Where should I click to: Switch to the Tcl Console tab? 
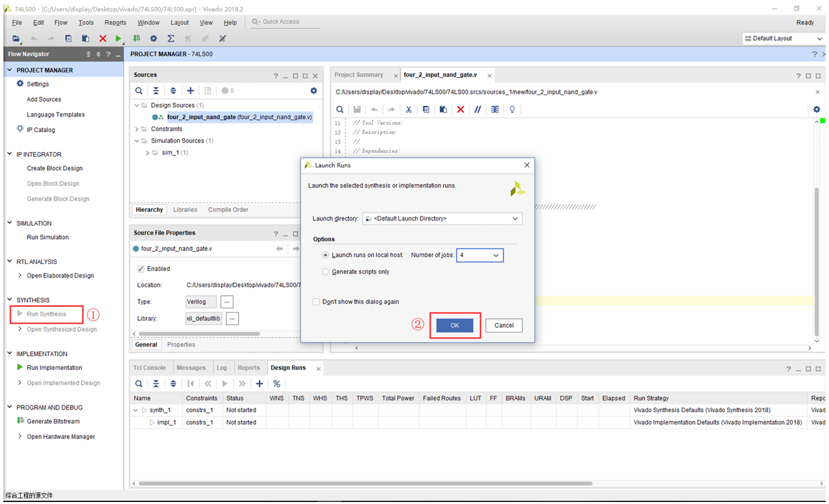pyautogui.click(x=150, y=368)
